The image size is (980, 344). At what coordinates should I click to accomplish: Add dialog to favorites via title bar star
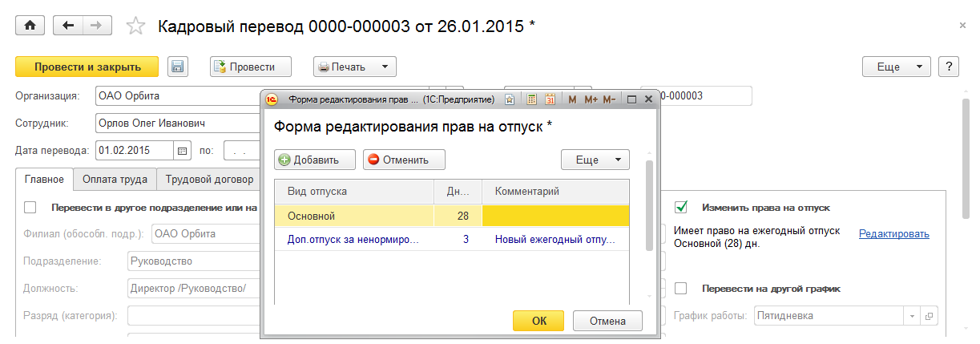[x=510, y=99]
